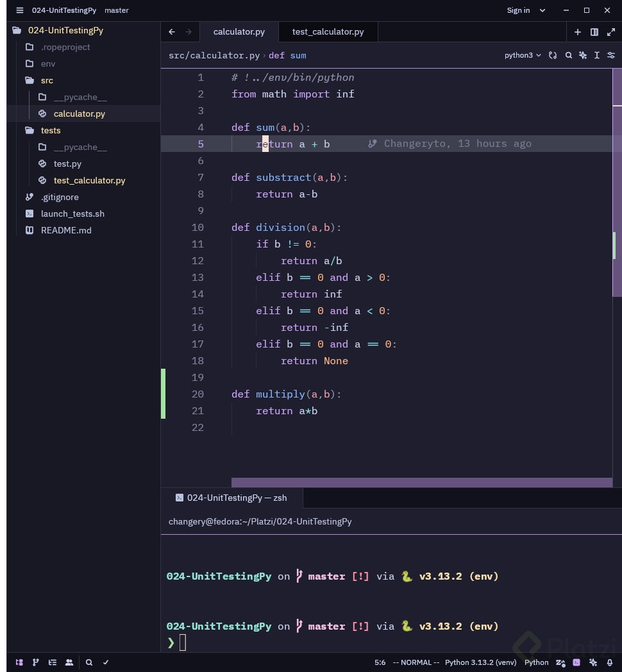Go back in navigation history
Image resolution: width=622 pixels, height=672 pixels.
(172, 31)
